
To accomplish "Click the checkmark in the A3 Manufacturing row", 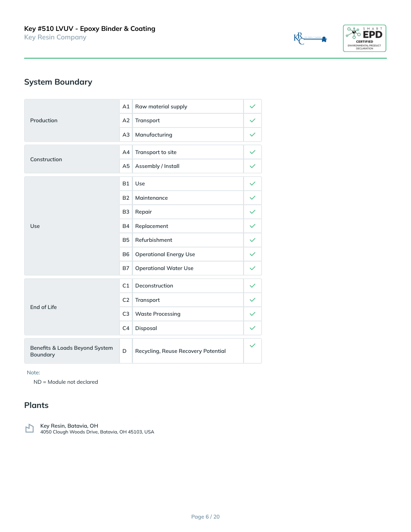I will [x=253, y=135].
